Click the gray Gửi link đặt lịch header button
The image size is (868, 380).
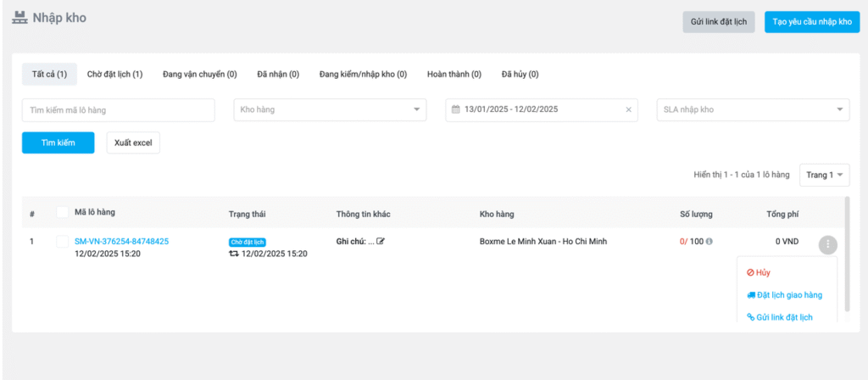point(719,22)
